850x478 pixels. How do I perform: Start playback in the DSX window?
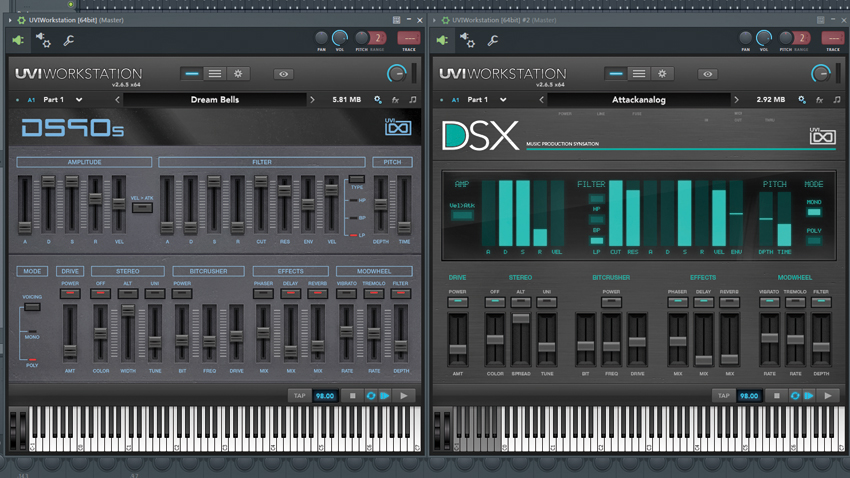pos(828,396)
